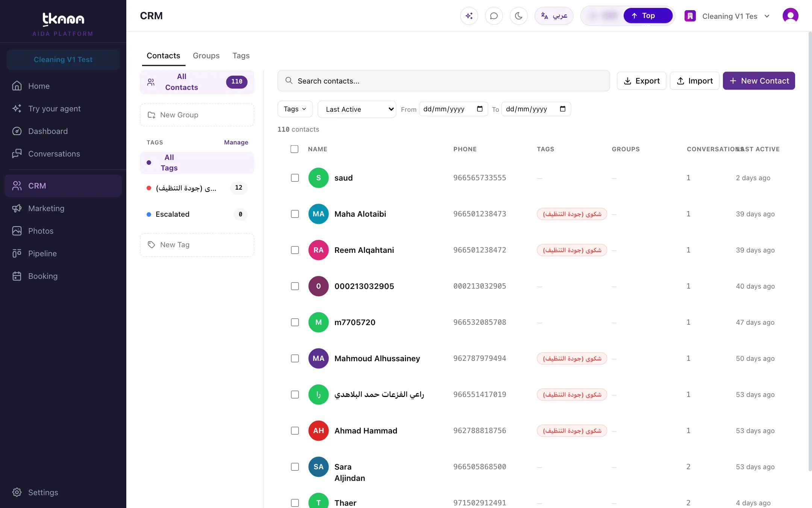Open the chat bubble icon in header
The height and width of the screenshot is (508, 812).
pyautogui.click(x=494, y=16)
